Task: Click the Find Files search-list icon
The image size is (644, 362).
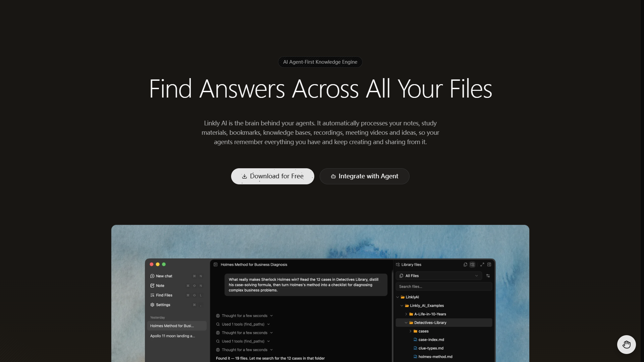Action: [152, 295]
